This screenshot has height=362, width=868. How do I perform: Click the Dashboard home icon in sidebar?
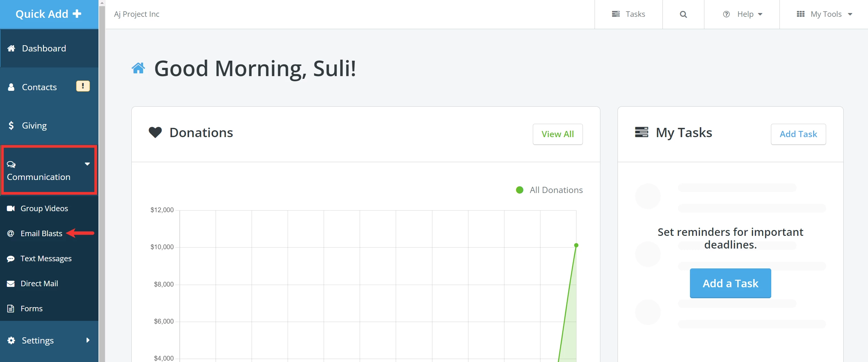click(11, 48)
